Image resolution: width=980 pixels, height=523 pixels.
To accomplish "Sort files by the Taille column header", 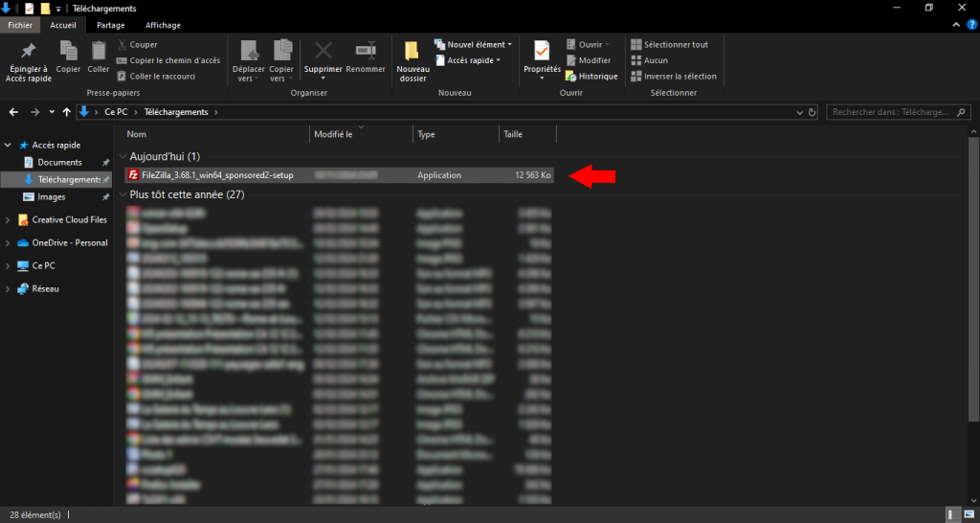I will pyautogui.click(x=513, y=134).
